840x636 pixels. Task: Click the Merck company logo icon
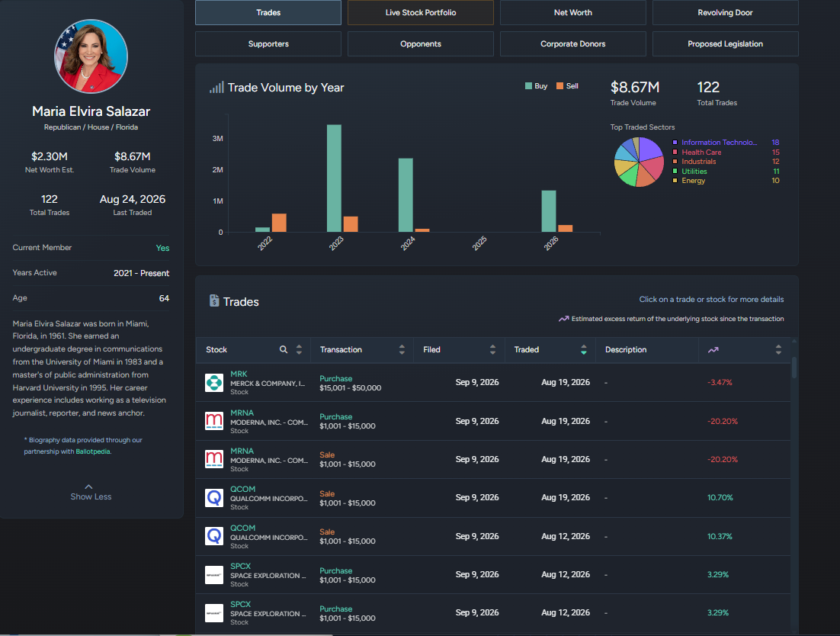point(214,383)
